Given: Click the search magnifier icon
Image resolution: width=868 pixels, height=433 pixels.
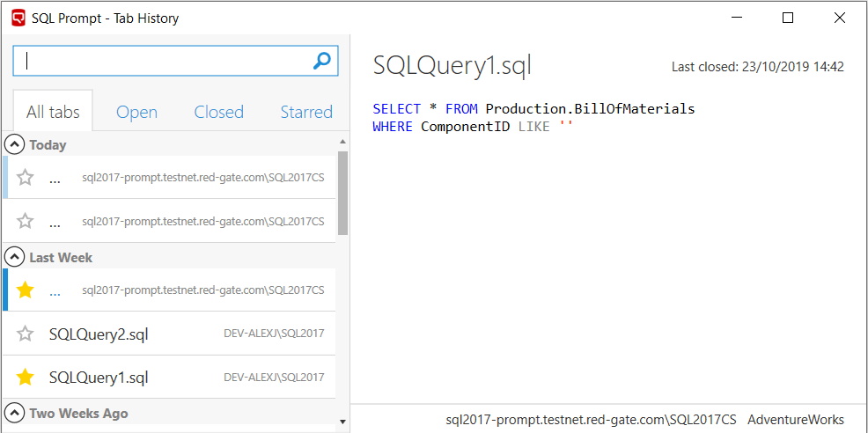Looking at the screenshot, I should tap(322, 61).
